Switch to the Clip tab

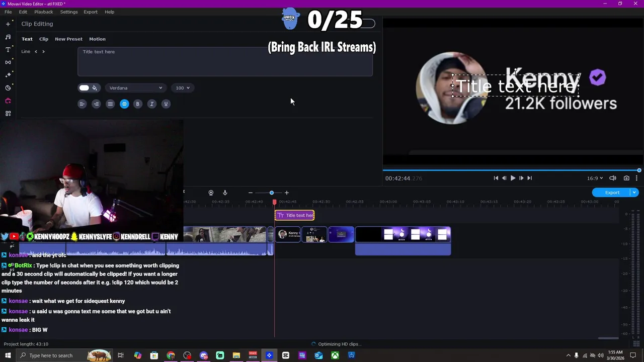[x=44, y=39]
